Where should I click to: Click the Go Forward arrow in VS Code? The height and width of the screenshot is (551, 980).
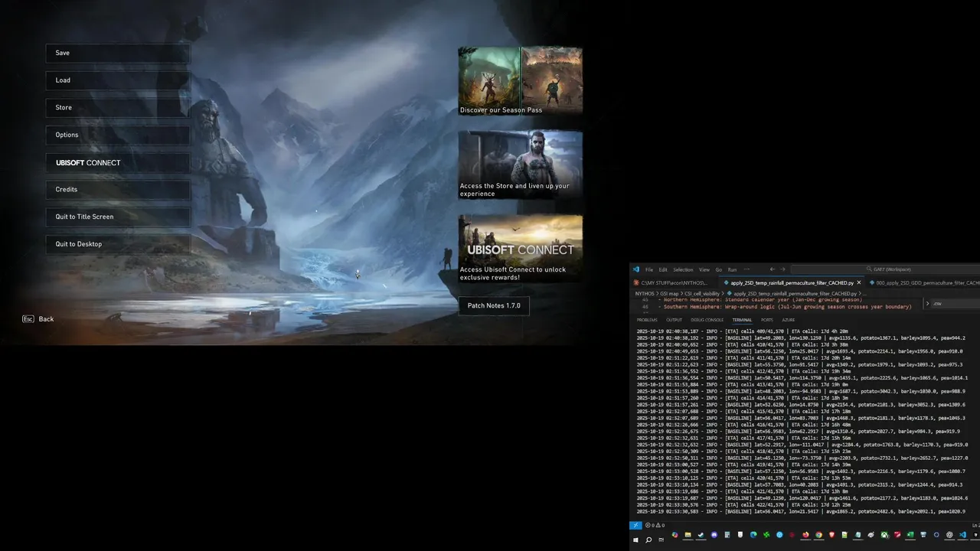(x=782, y=269)
